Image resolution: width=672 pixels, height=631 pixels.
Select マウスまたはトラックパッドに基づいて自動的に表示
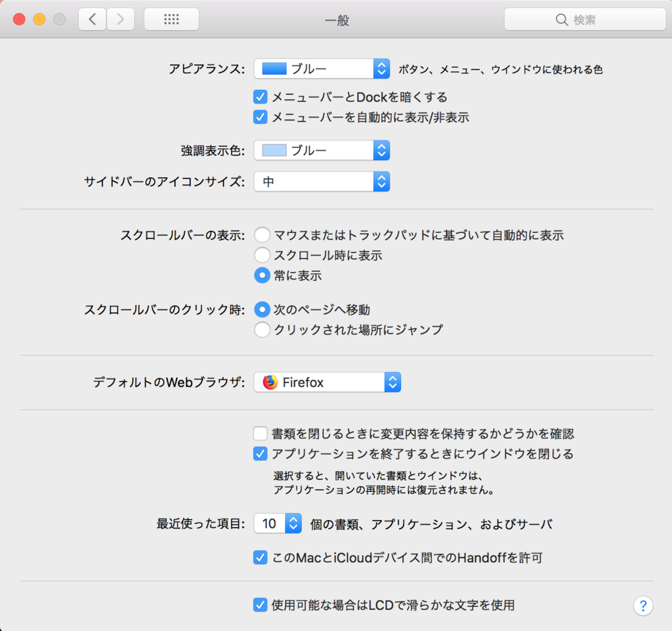(x=262, y=235)
